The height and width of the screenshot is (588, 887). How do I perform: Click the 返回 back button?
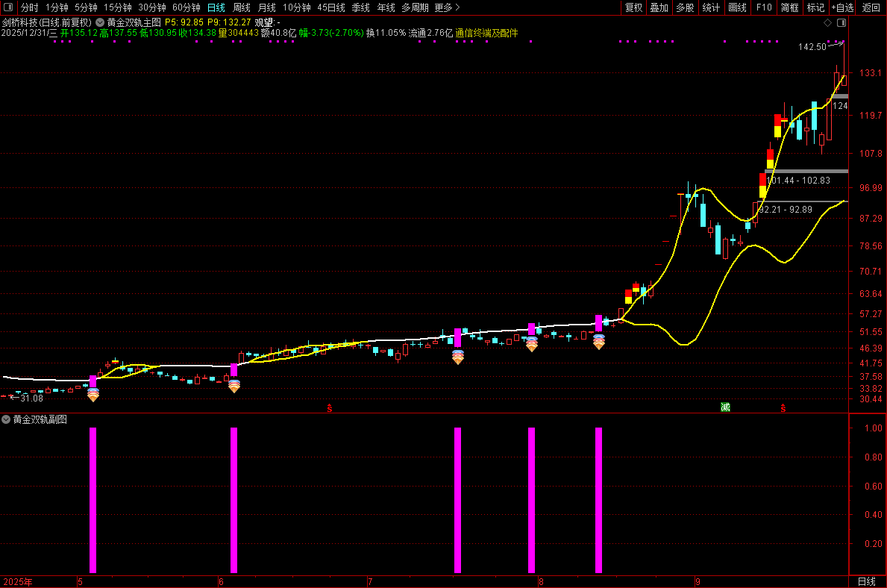click(871, 7)
